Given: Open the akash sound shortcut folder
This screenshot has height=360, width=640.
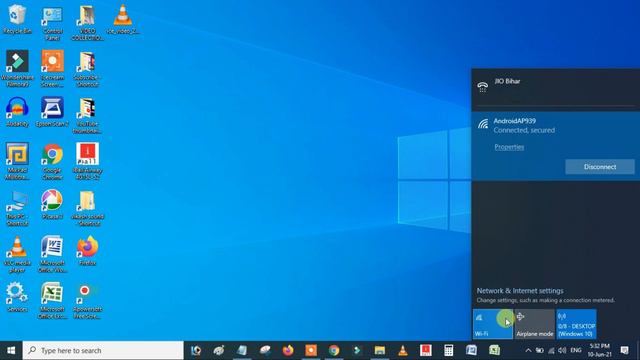Looking at the screenshot, I should pyautogui.click(x=87, y=208).
